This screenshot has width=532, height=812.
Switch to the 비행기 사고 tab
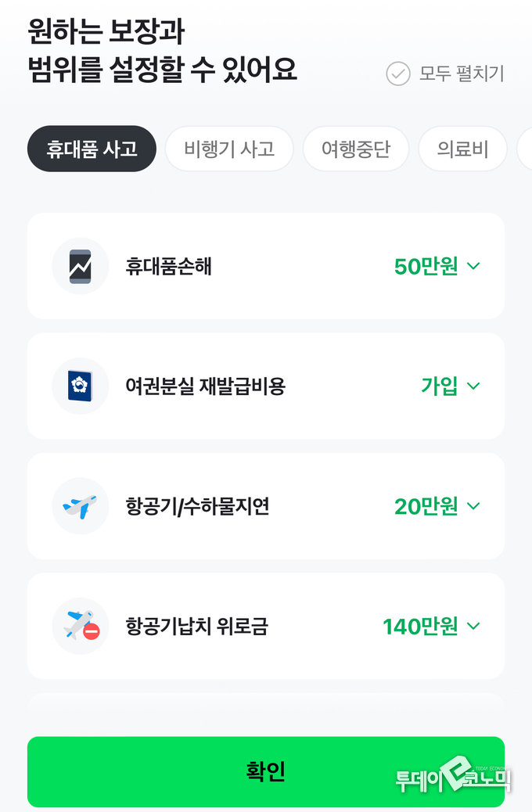[229, 149]
